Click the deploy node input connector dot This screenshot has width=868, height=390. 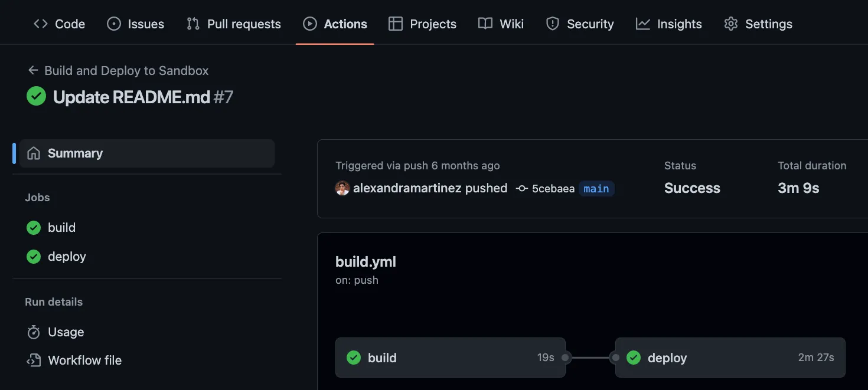click(615, 358)
